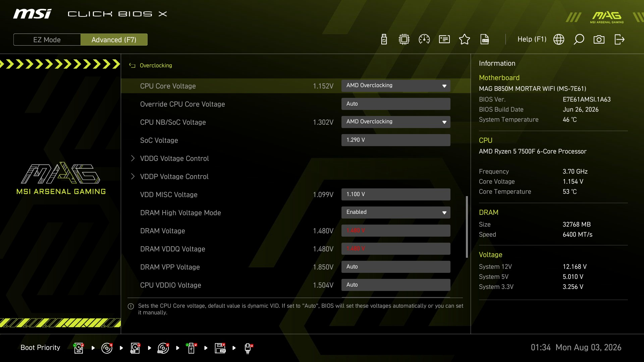The width and height of the screenshot is (644, 362).
Task: Select the SoC Voltage label
Action: pos(159,140)
